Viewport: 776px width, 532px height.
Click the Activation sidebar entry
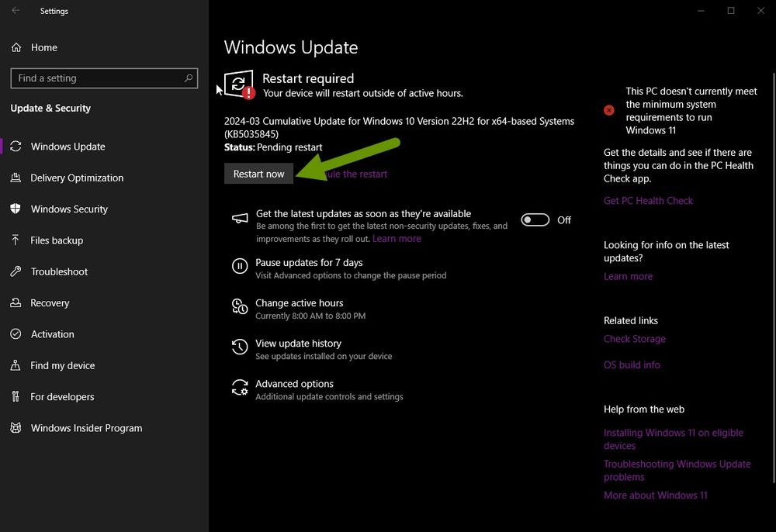51,334
